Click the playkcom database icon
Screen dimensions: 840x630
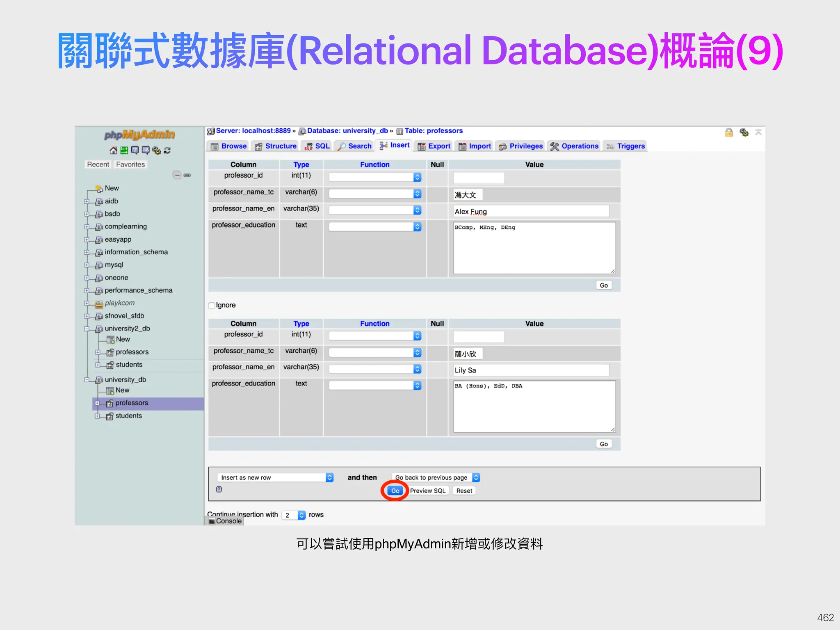99,304
